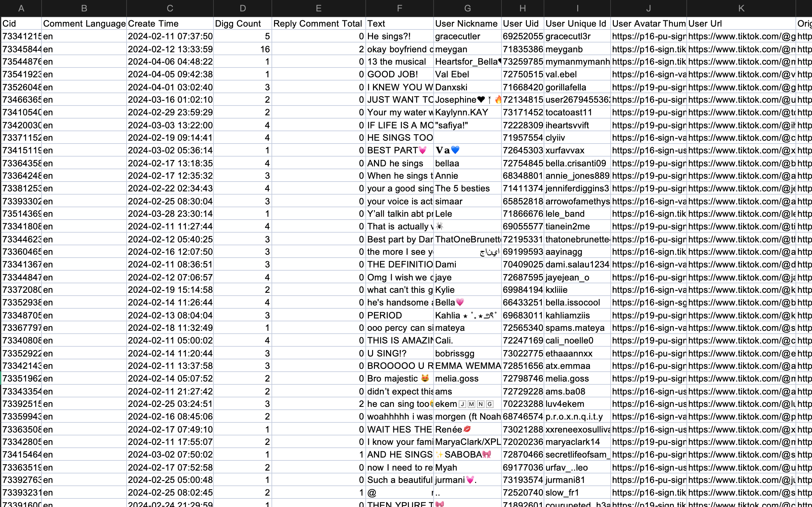Select column A header
812x507 pixels.
21,8
